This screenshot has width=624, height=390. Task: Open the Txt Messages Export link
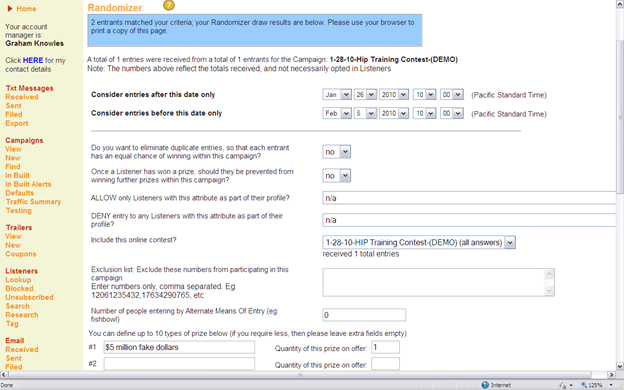(17, 123)
